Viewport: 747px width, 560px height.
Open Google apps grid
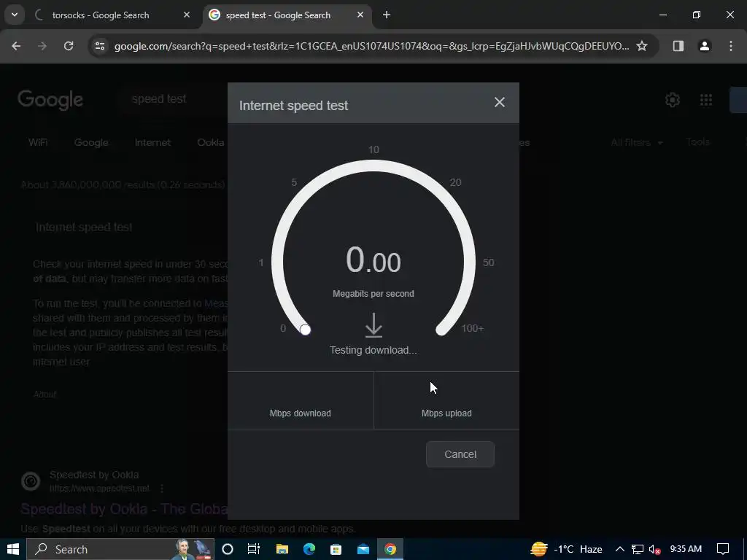pos(706,100)
